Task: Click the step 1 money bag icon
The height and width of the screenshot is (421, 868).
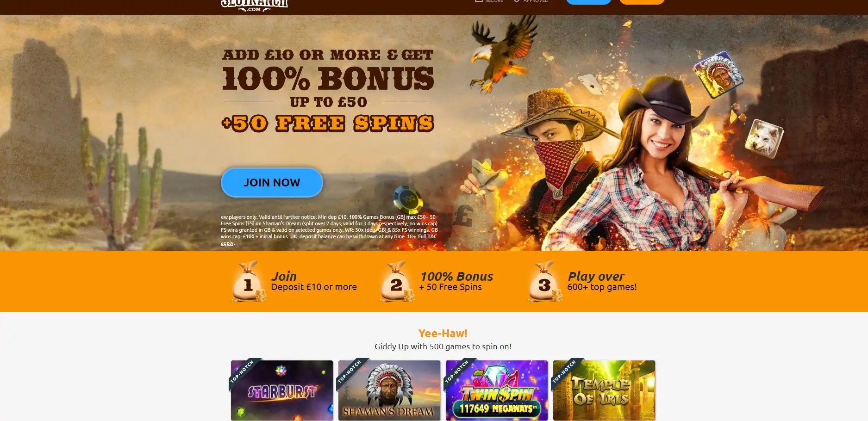Action: 249,281
